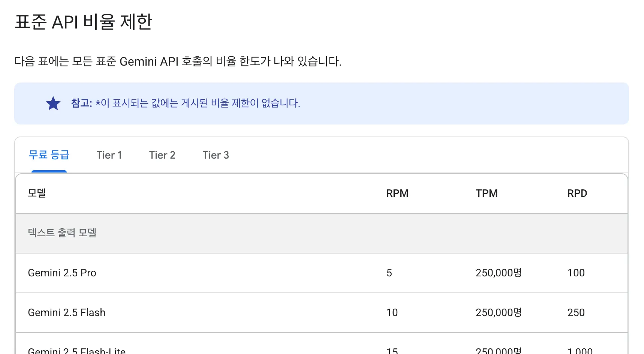The width and height of the screenshot is (644, 354).
Task: Switch to the Tier 1 tab
Action: (109, 155)
